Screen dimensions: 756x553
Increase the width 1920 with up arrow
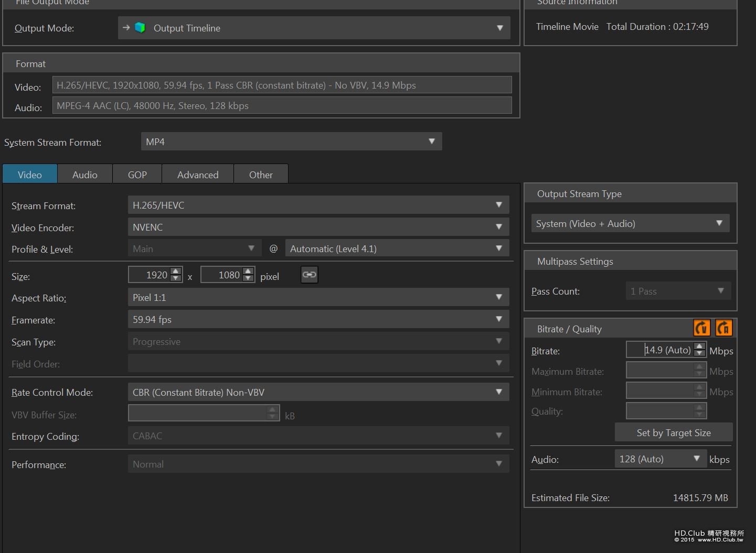pyautogui.click(x=176, y=271)
